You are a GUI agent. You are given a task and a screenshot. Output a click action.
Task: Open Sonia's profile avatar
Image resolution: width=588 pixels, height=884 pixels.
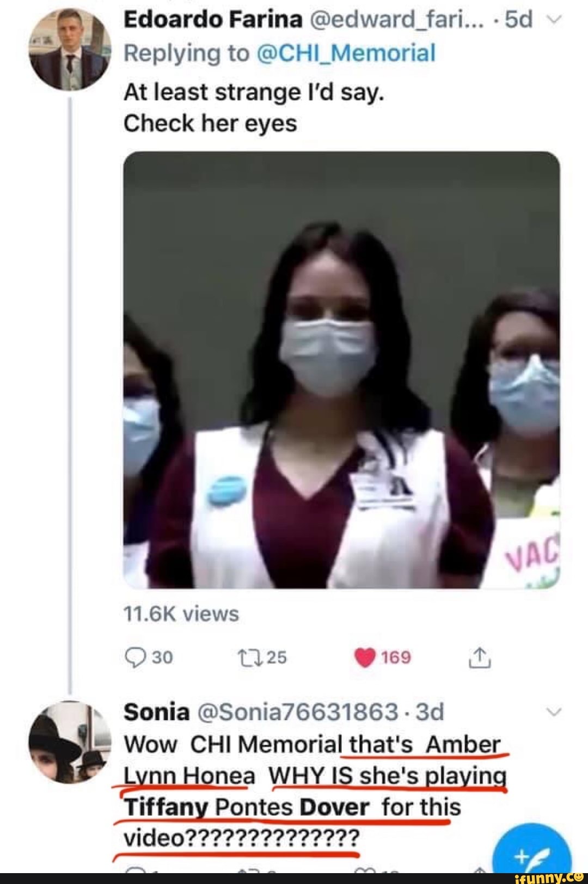point(70,741)
